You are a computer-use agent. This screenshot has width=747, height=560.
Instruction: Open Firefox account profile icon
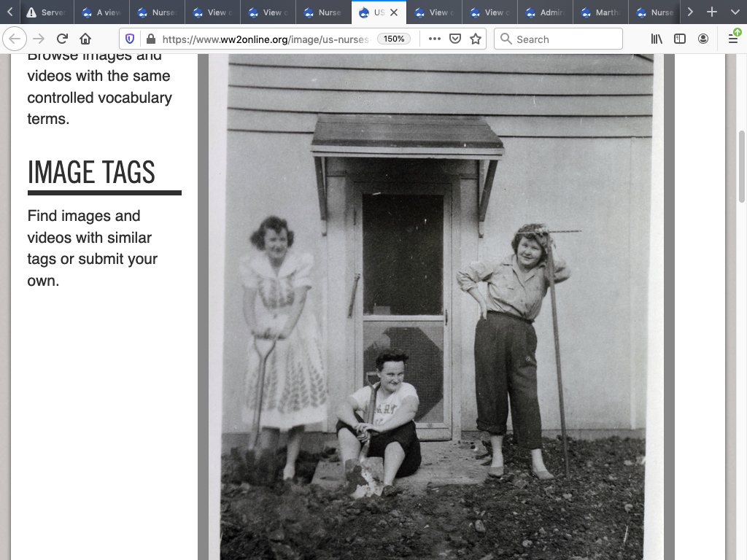pos(703,39)
